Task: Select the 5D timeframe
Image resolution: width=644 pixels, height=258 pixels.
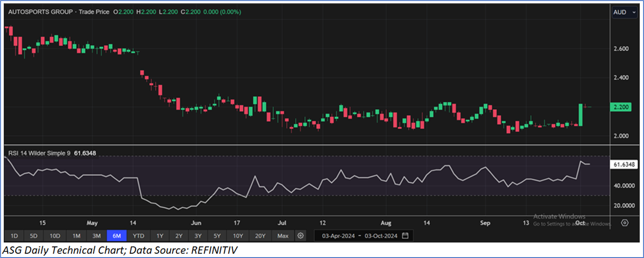Action: tap(34, 236)
